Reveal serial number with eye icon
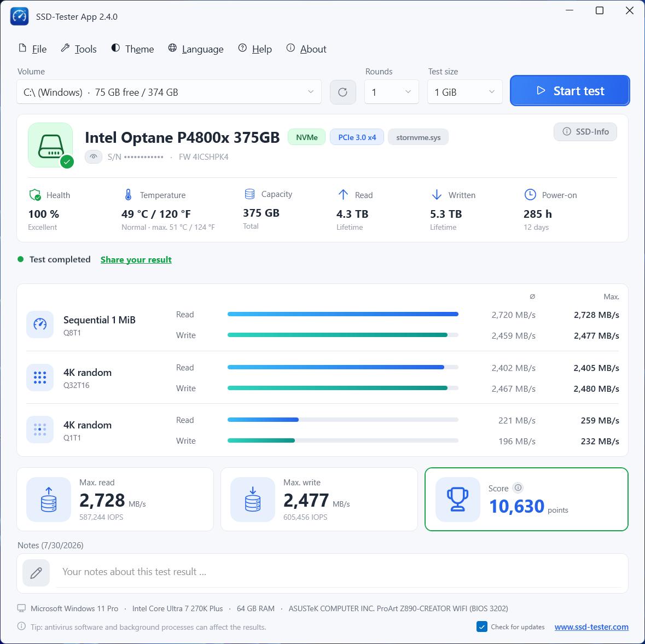 point(94,157)
